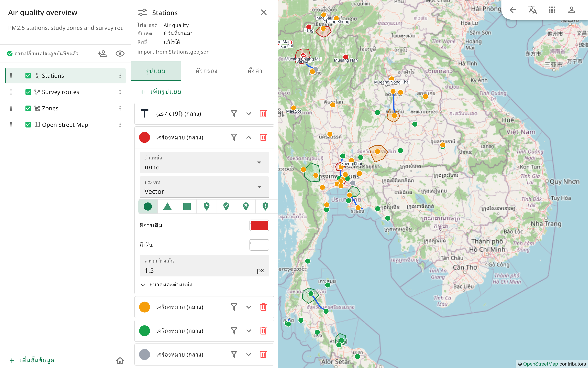
Task: Select the map pin marker shape
Action: click(207, 206)
